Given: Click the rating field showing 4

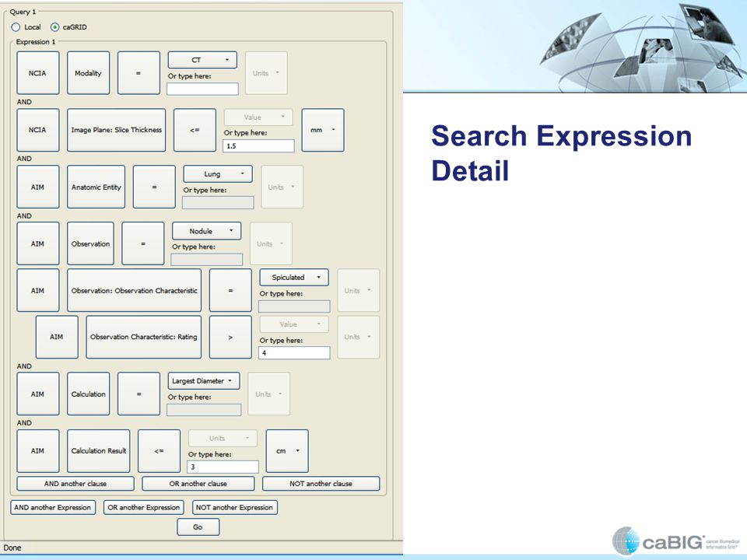Looking at the screenshot, I should pyautogui.click(x=294, y=353).
